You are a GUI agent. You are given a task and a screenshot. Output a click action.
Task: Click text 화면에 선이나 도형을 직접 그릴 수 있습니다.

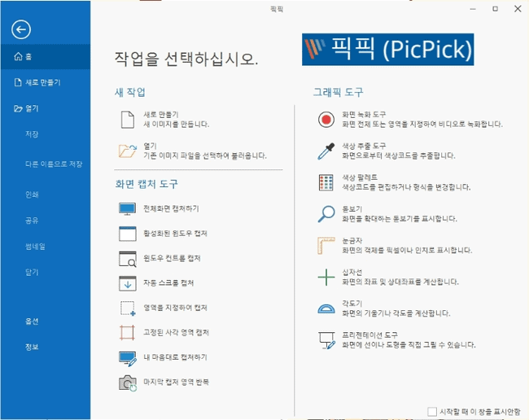pyautogui.click(x=409, y=345)
